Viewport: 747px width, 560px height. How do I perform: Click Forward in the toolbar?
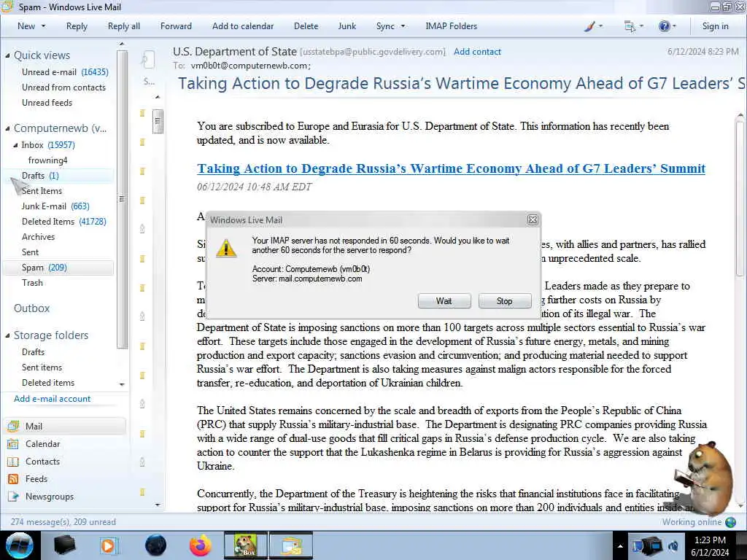click(176, 26)
